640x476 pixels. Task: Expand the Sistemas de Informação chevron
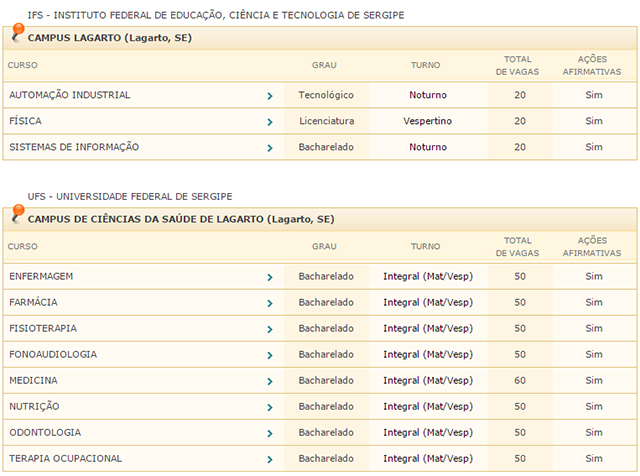pos(270,148)
